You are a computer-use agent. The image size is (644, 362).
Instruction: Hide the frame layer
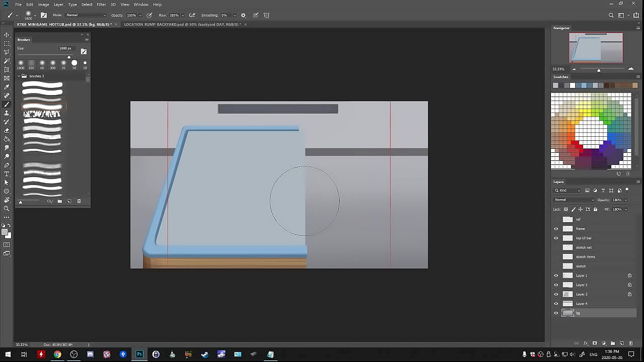556,229
